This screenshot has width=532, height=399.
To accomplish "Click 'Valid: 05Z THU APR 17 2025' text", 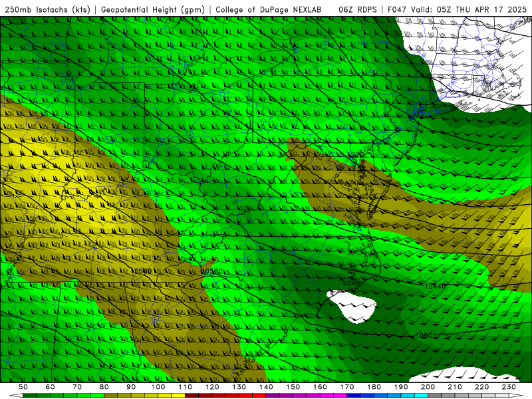I will pyautogui.click(x=469, y=9).
